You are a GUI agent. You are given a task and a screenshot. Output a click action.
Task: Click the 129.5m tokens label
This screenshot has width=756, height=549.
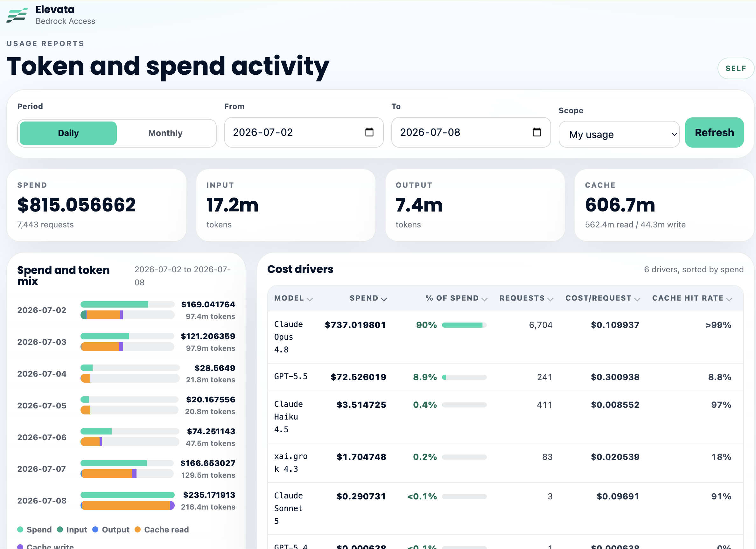click(x=208, y=475)
